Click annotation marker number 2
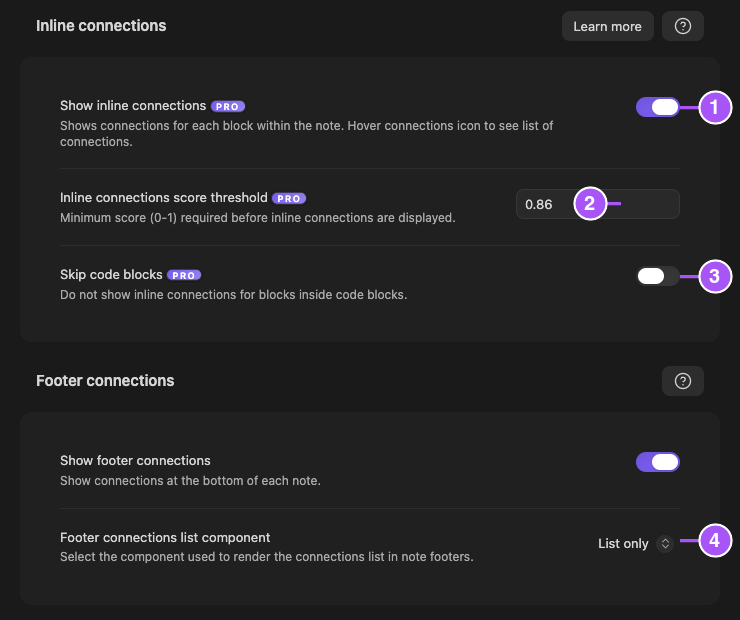740x620 pixels. click(590, 204)
